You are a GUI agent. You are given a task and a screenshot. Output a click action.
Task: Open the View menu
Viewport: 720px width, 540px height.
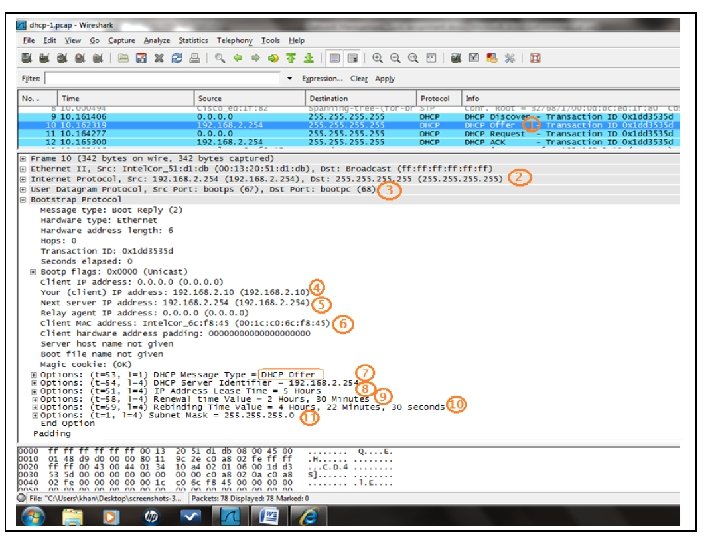tap(73, 40)
